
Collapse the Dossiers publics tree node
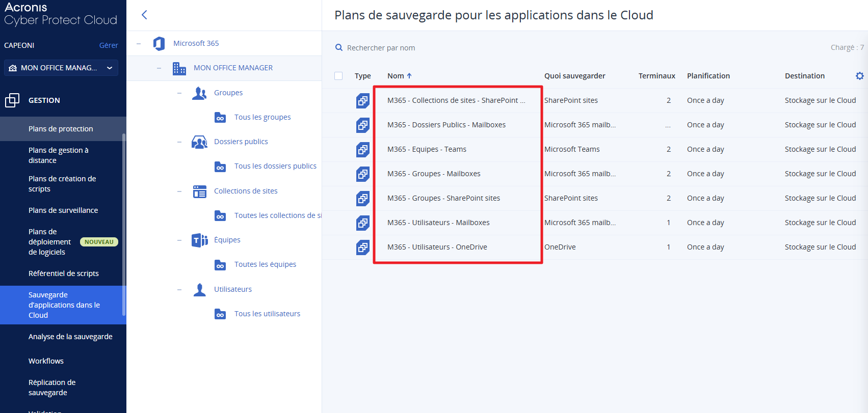point(179,142)
